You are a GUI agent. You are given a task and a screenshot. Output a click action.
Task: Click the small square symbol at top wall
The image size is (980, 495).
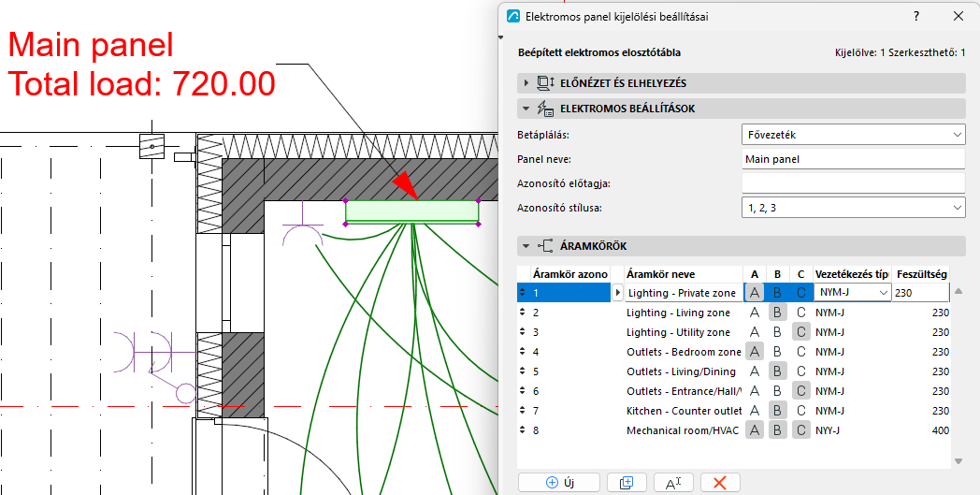[151, 146]
